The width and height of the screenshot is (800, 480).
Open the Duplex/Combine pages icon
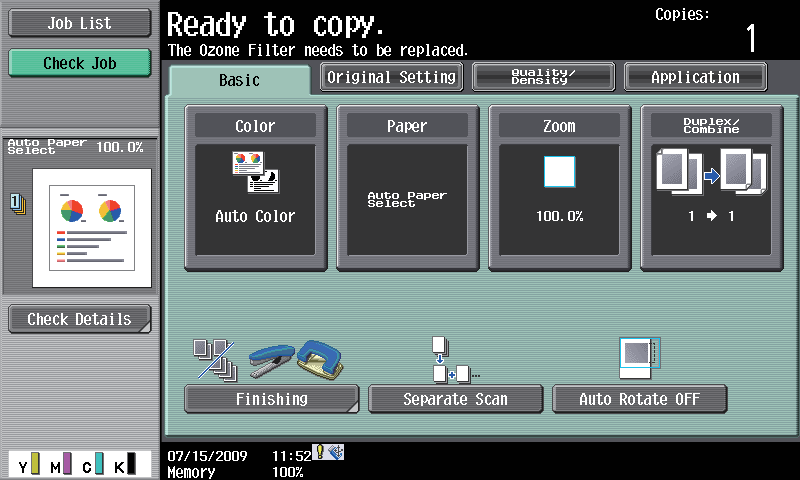(x=711, y=172)
